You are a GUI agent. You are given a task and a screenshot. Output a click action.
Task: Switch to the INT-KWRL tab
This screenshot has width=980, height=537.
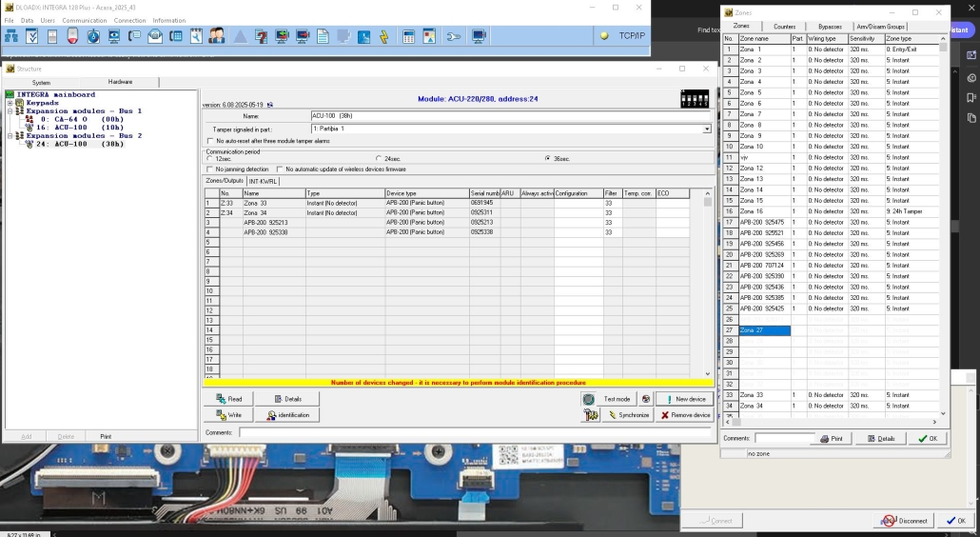coord(264,181)
